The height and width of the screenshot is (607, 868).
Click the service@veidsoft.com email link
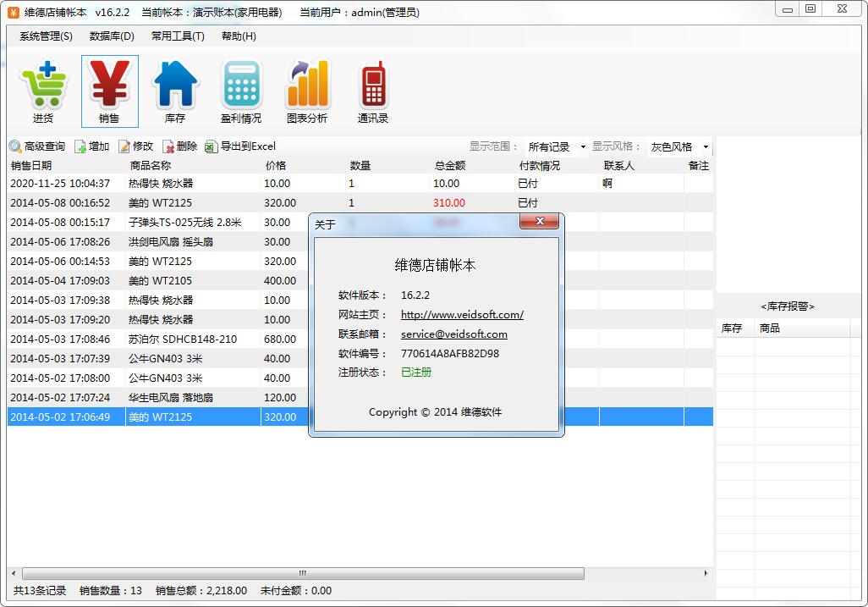click(x=454, y=334)
